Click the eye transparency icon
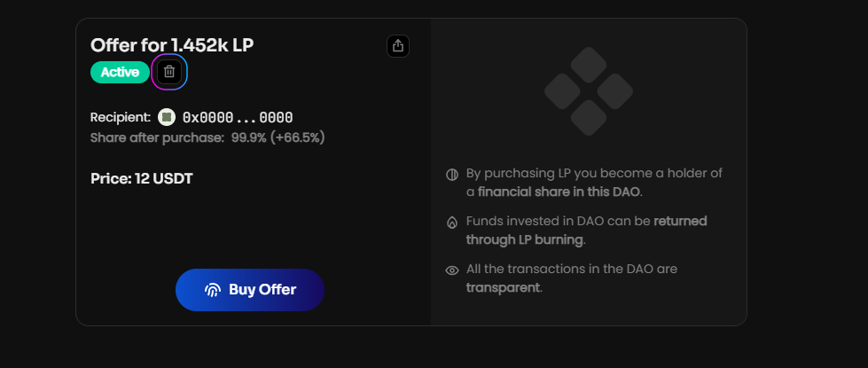Viewport: 868px width, 368px height. coord(452,270)
